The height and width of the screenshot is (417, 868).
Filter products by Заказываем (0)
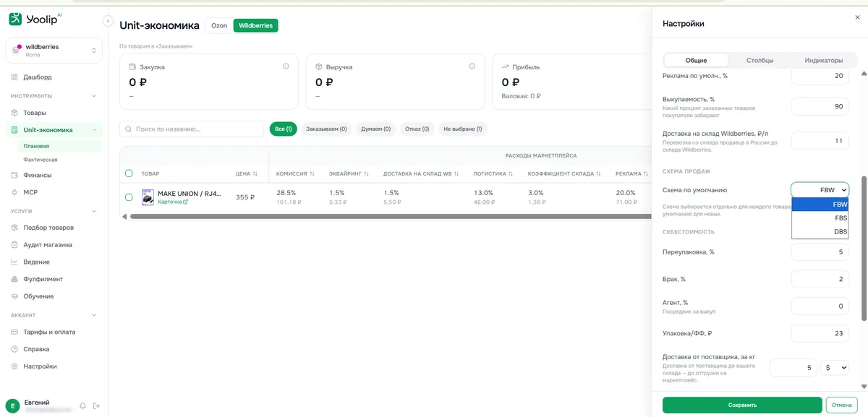(x=326, y=129)
